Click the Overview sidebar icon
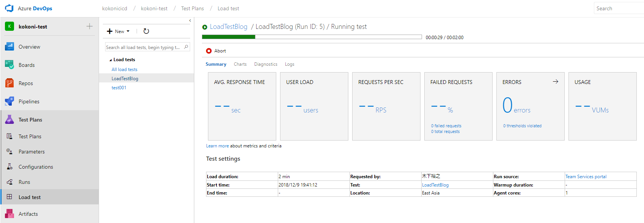 [9, 47]
